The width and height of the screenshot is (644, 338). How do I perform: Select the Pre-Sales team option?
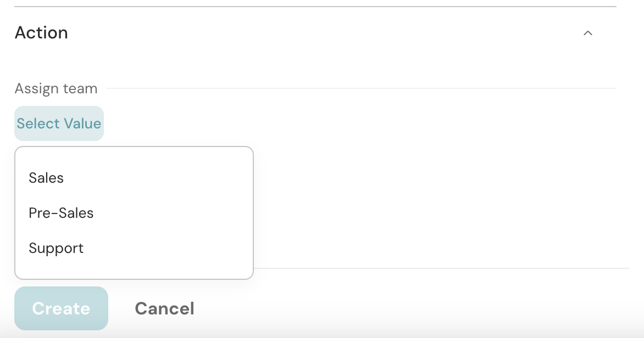(x=61, y=213)
